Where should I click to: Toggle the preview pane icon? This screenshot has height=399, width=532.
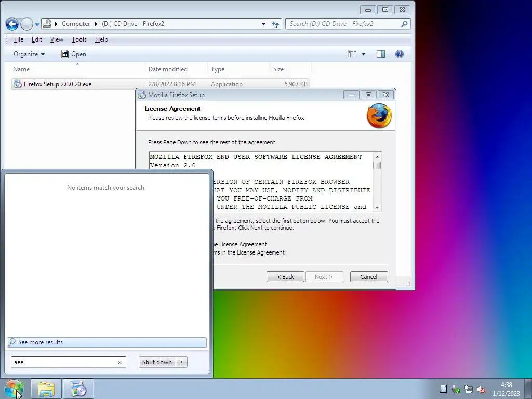click(381, 54)
